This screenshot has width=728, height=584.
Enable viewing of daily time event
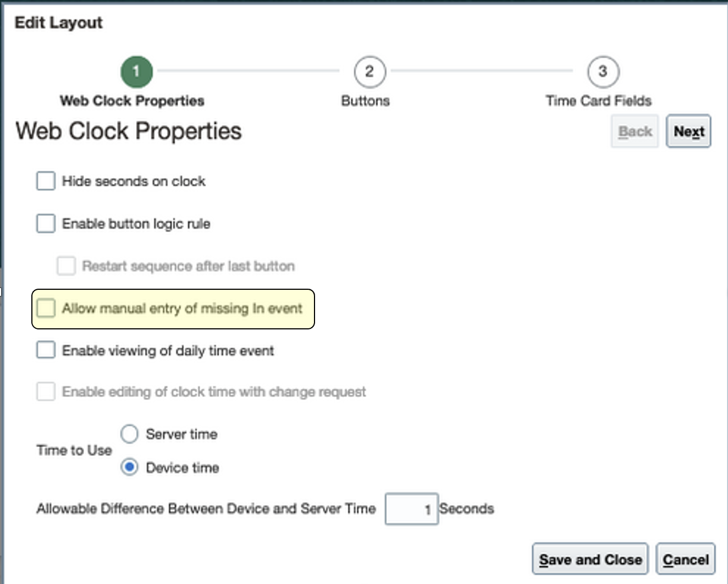point(46,350)
